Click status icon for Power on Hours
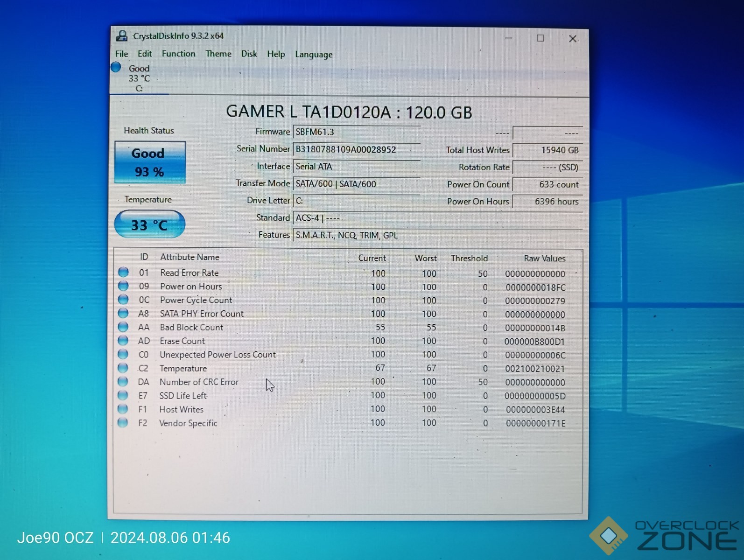 point(123,286)
